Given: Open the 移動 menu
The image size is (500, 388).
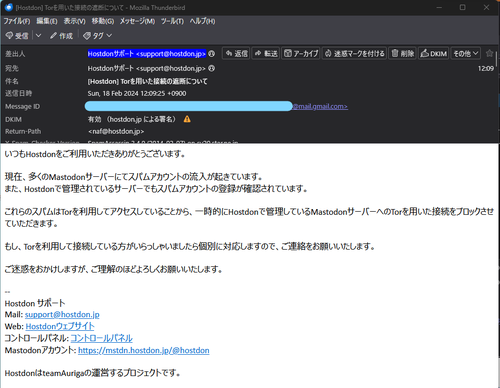Looking at the screenshot, I should (103, 21).
